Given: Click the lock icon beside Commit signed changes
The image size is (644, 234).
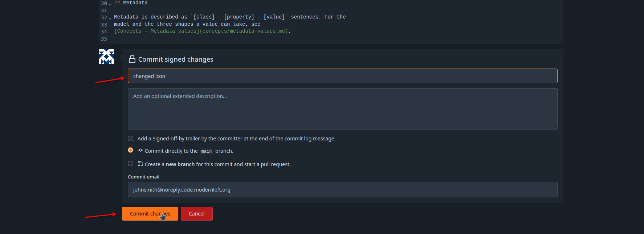Looking at the screenshot, I should (132, 59).
